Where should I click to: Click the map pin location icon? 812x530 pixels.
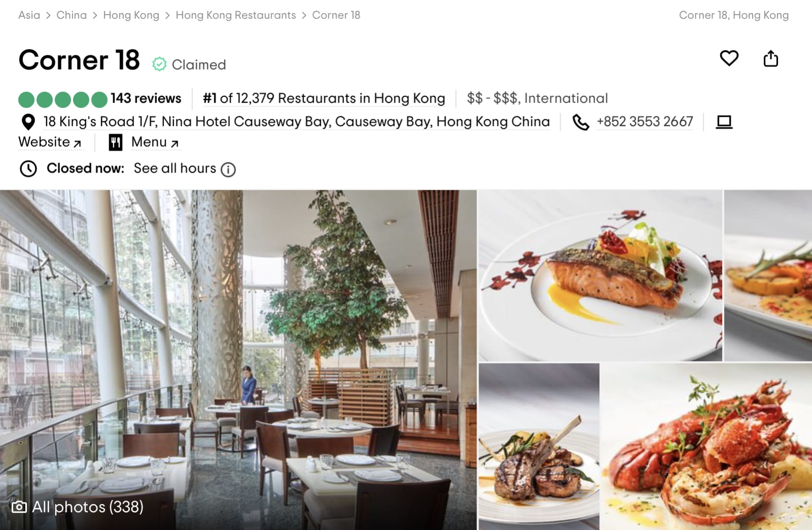pos(28,122)
